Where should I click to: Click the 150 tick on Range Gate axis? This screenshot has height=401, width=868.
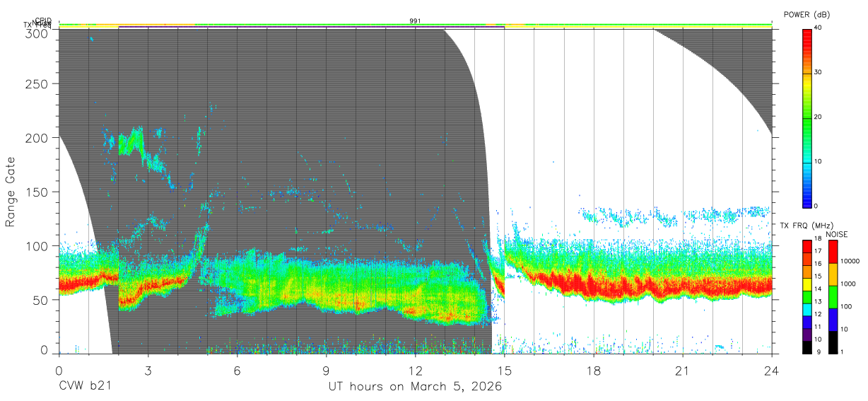(37, 192)
